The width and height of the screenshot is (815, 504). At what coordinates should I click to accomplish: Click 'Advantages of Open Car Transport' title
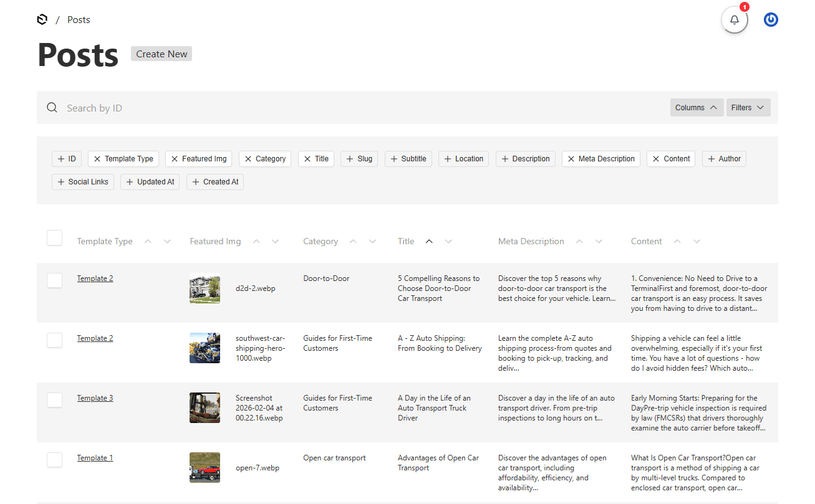438,463
